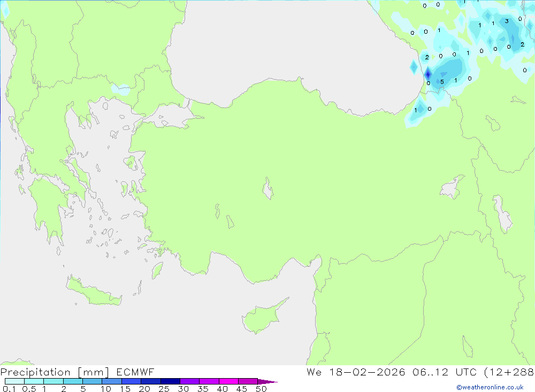Click the dark blue precipitation peak on the coast

click(428, 74)
